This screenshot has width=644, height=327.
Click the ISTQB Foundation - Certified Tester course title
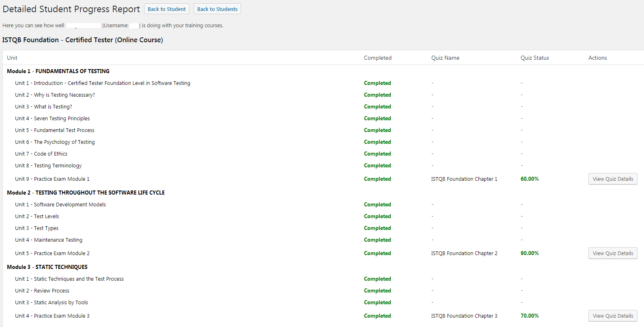pyautogui.click(x=83, y=40)
